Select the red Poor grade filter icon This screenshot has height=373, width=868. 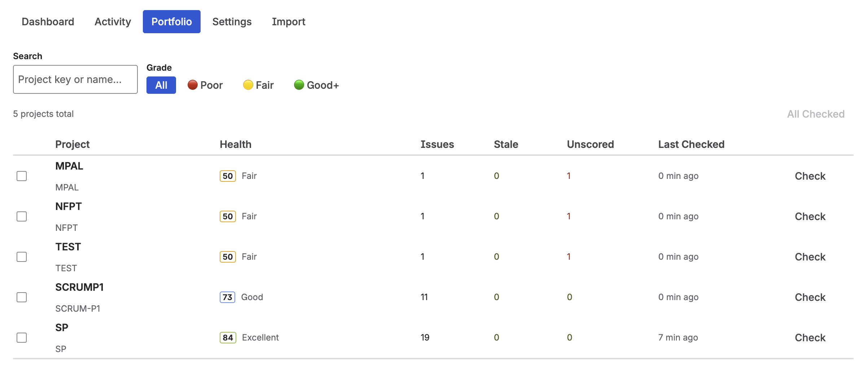[193, 85]
